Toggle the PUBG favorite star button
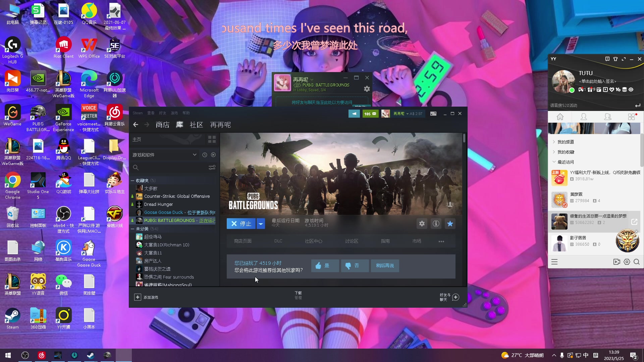644x362 pixels. pyautogui.click(x=450, y=224)
